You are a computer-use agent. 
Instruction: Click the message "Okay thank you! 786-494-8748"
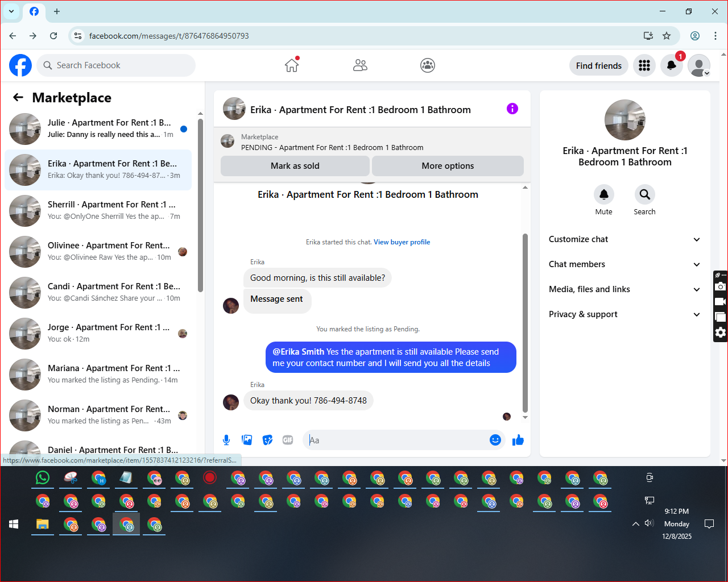point(308,401)
